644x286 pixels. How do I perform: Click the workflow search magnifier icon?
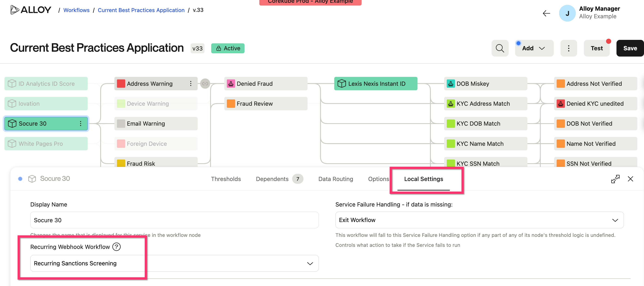click(500, 48)
